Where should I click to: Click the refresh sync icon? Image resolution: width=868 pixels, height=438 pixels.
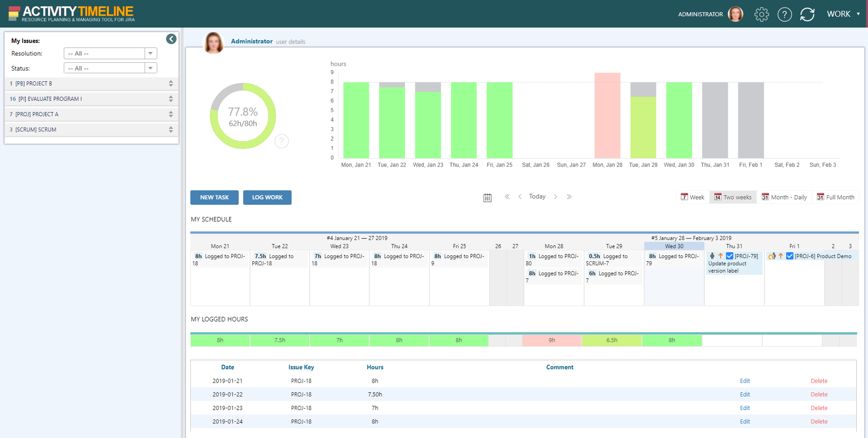tap(807, 15)
